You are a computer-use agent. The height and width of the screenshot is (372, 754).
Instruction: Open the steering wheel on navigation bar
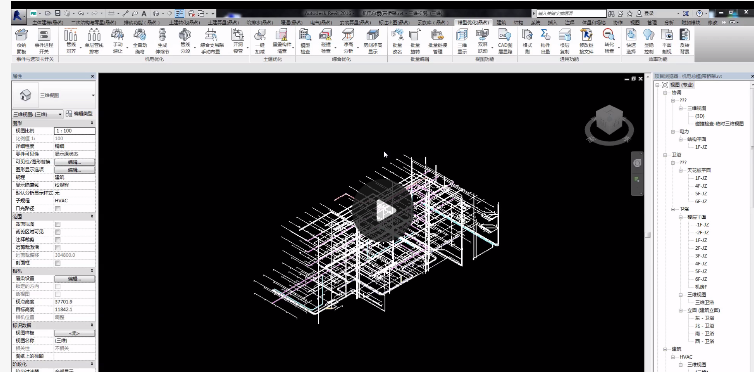click(x=637, y=163)
